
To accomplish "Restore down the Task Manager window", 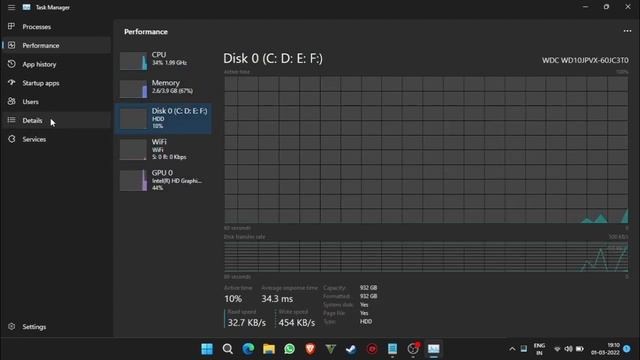I will click(x=607, y=7).
